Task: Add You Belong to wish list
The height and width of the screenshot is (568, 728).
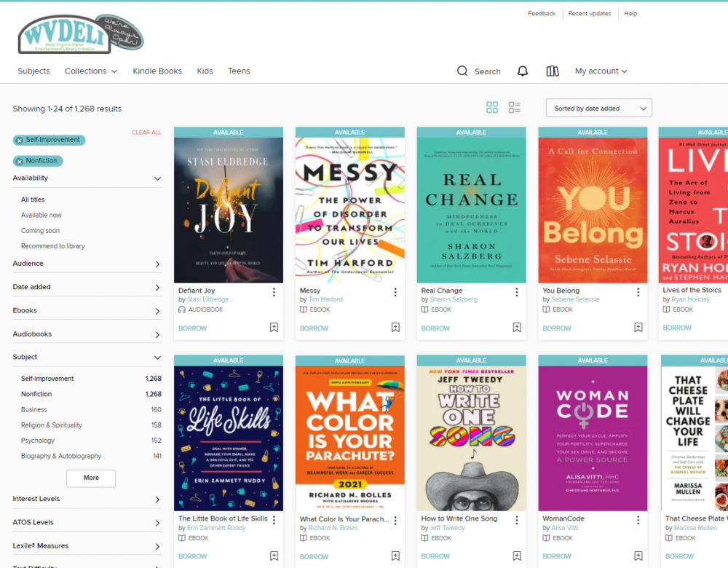Action: (638, 328)
